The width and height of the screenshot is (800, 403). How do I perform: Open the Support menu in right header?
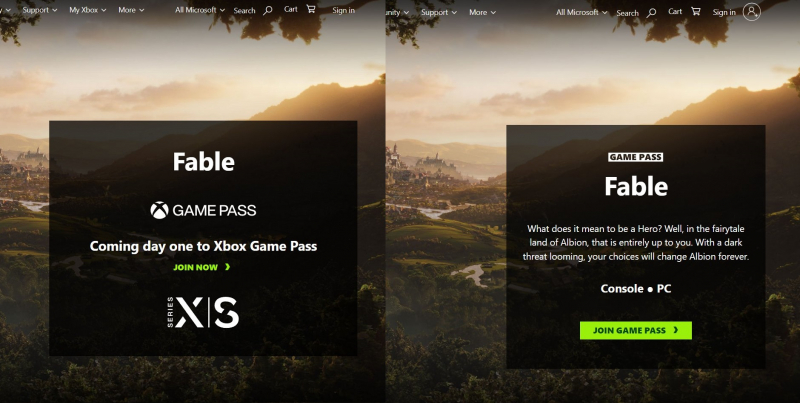(439, 12)
